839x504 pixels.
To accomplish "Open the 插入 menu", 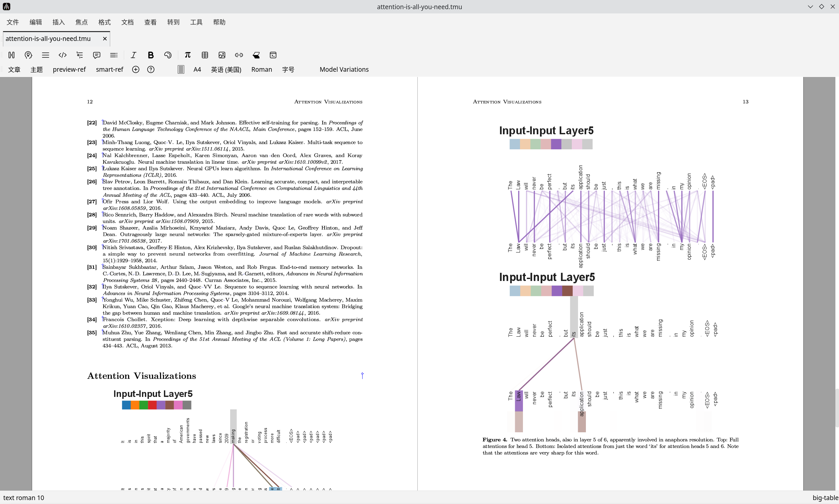I will coord(58,22).
